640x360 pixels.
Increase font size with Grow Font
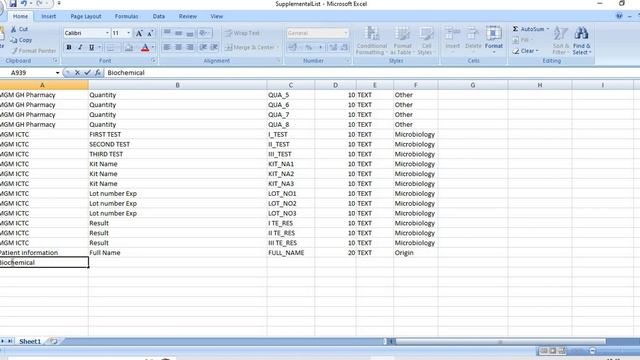[139, 33]
